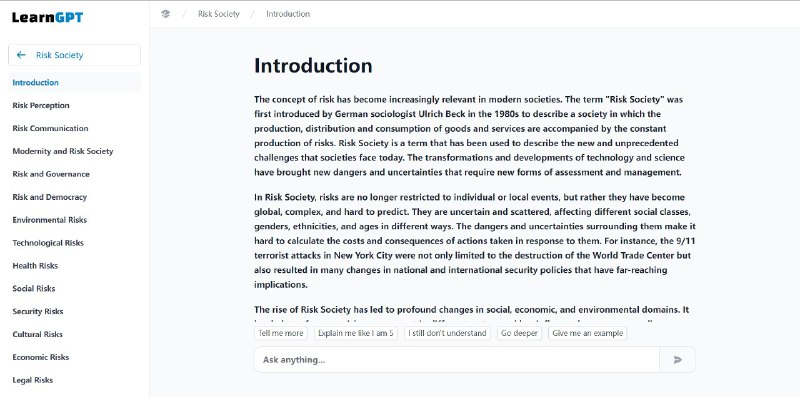Click the Go deeper suggestion
Image resolution: width=800 pixels, height=397 pixels.
[x=519, y=333]
